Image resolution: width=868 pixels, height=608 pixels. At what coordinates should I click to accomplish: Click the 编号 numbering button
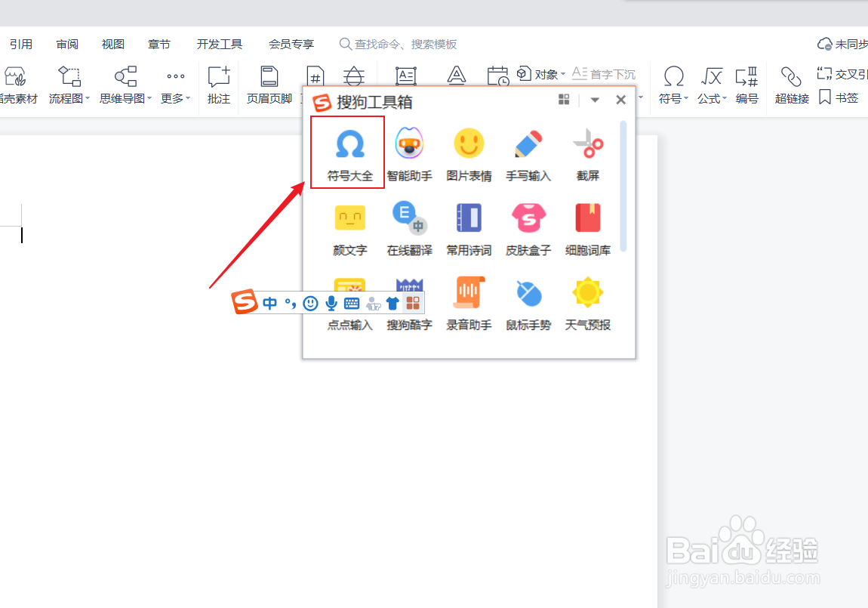pos(746,85)
